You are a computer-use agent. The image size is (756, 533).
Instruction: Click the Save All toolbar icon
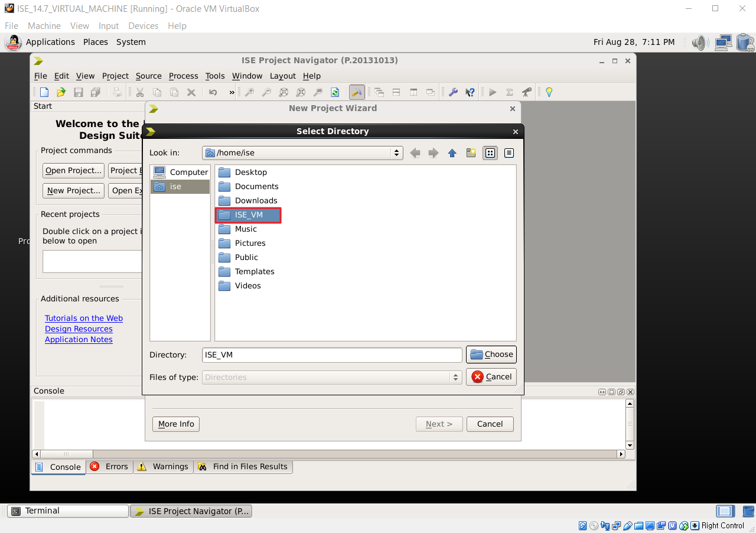tap(95, 92)
